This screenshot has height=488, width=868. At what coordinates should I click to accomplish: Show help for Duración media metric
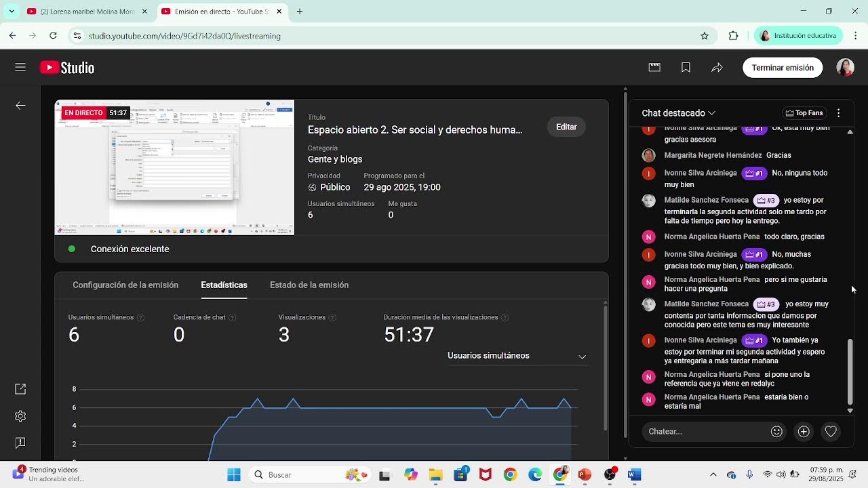[x=505, y=317]
